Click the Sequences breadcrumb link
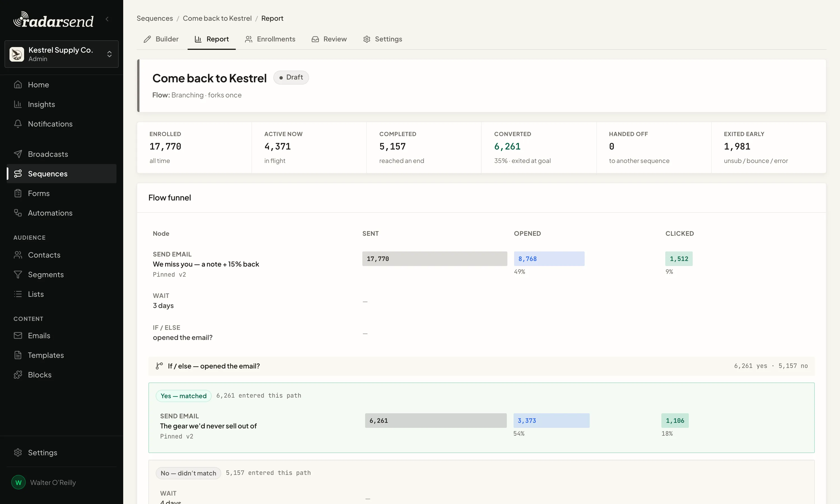This screenshot has height=504, width=840. click(155, 18)
